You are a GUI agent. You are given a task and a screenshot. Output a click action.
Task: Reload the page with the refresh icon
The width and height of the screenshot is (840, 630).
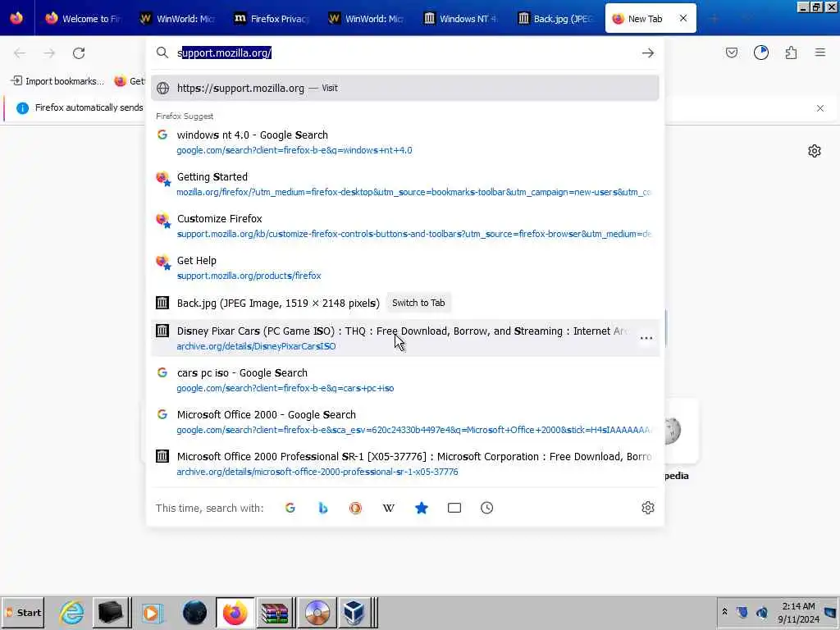click(79, 53)
